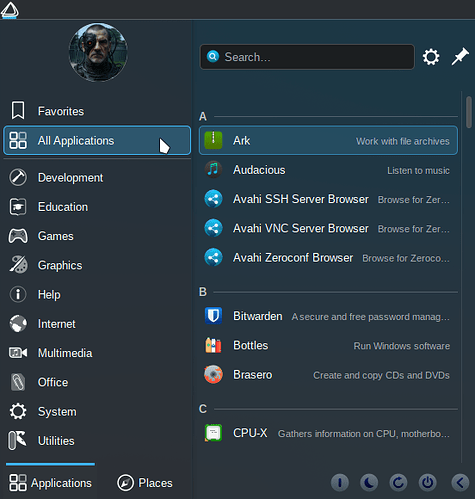Pin the launcher open with the pin icon

click(460, 57)
